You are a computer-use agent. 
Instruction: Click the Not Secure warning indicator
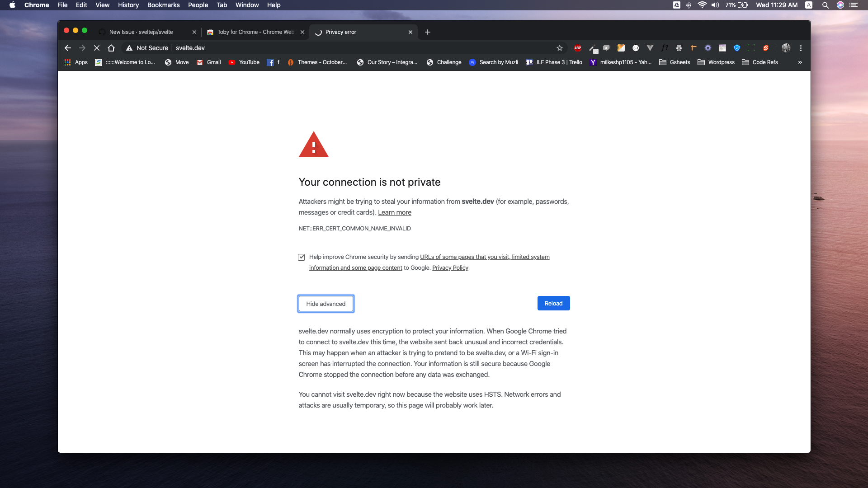coord(147,48)
